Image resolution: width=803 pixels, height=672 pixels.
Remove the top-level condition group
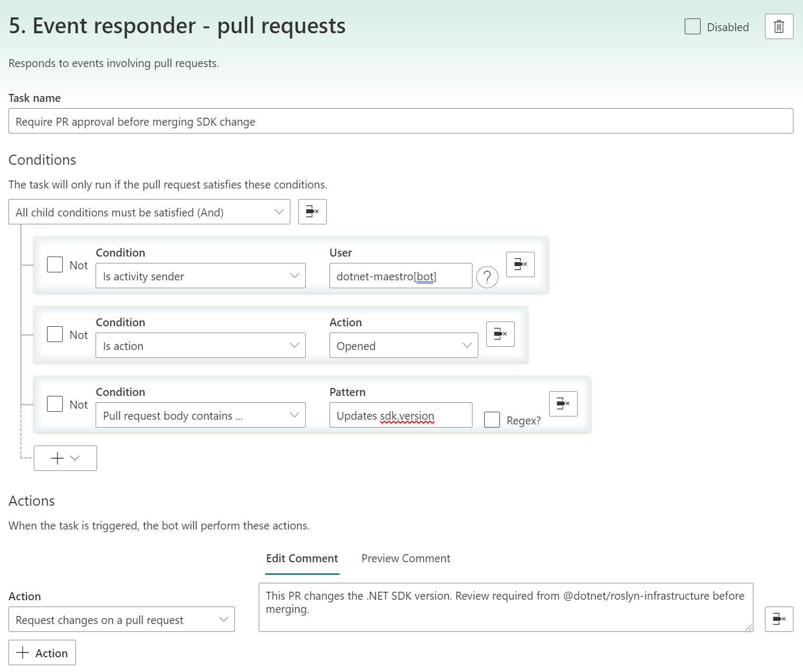click(x=312, y=212)
